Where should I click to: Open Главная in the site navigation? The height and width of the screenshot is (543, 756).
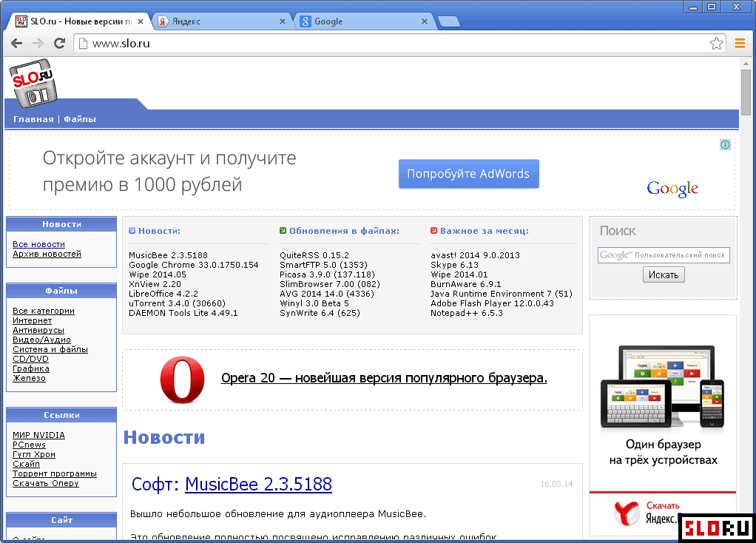coord(33,119)
